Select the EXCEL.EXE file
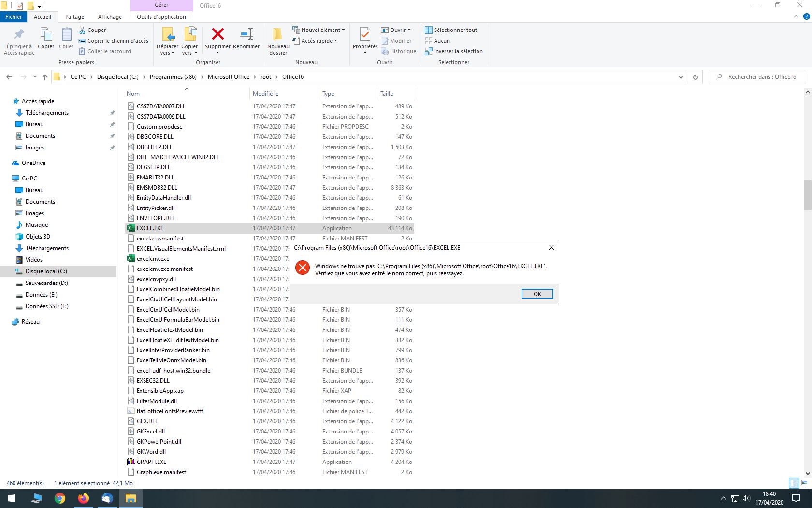812x508 pixels. (x=269, y=228)
